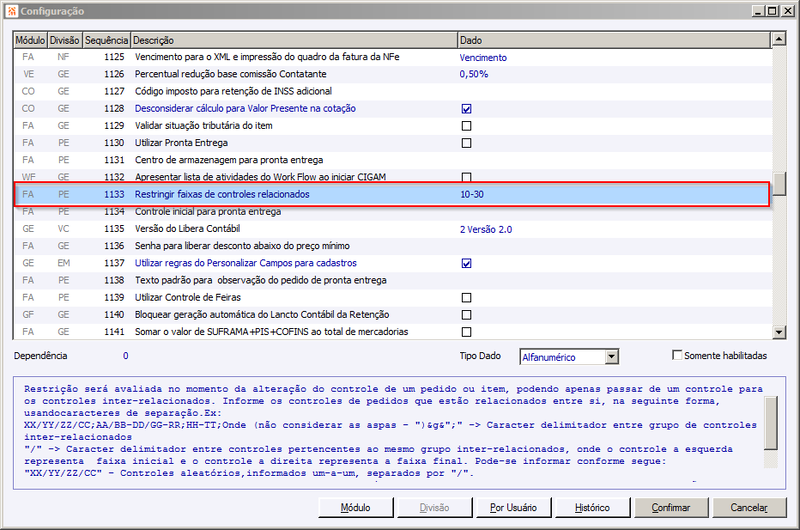
Task: Select row Senha para liberar desconto abaixo
Action: point(392,246)
